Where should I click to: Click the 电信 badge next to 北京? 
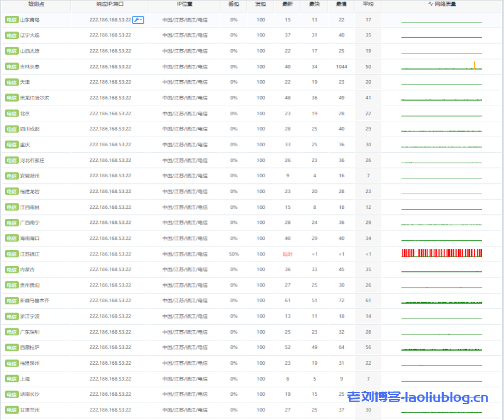pos(11,113)
